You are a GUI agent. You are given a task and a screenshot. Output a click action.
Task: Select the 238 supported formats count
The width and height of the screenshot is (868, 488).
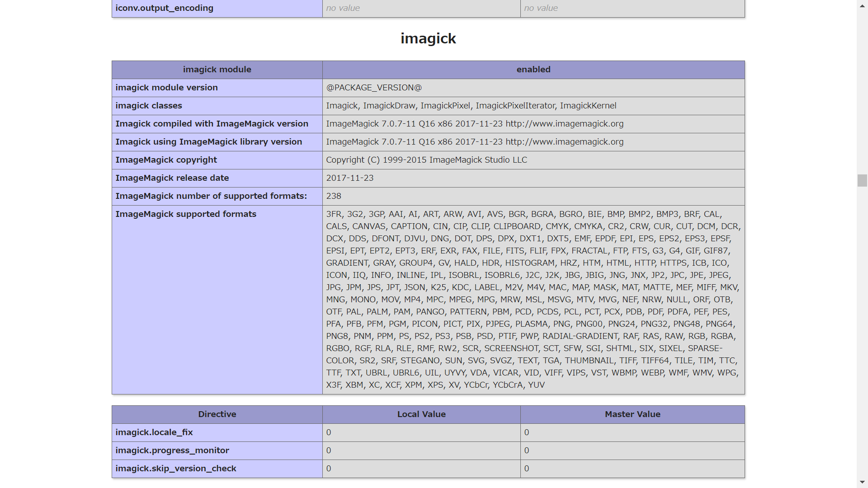334,196
